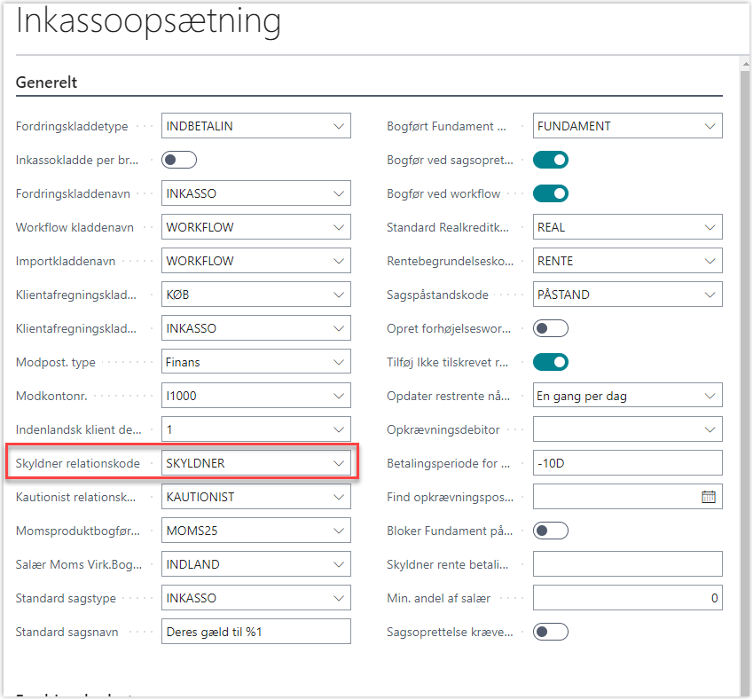Enable Opret forhøjelseswor... toggle
This screenshot has width=753, height=700.
pos(550,328)
